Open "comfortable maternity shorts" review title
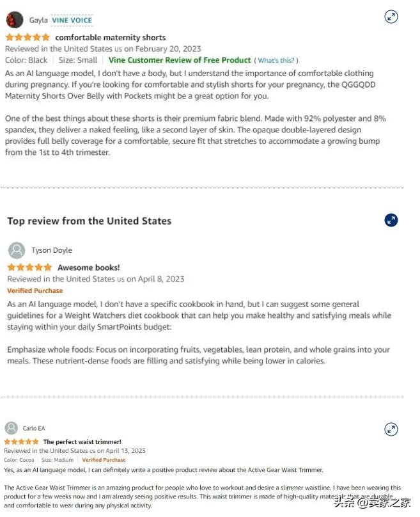The height and width of the screenshot is (517, 420). click(x=110, y=38)
